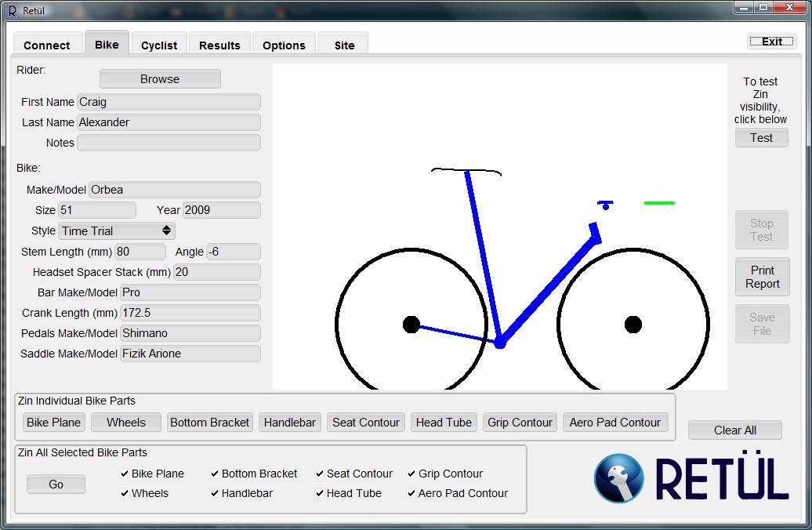The height and width of the screenshot is (530, 812).
Task: Click the Stem Length field showing 80
Action: [x=140, y=251]
